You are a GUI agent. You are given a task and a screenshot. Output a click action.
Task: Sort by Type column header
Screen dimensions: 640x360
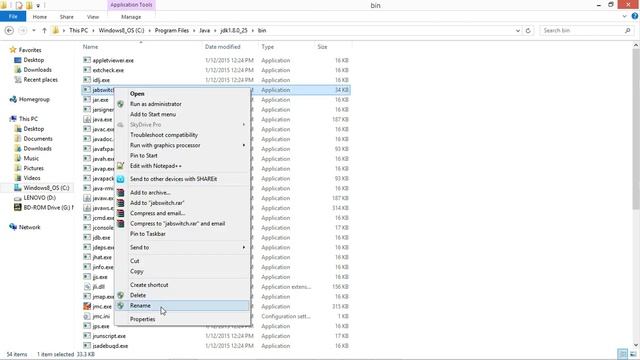[x=287, y=47]
